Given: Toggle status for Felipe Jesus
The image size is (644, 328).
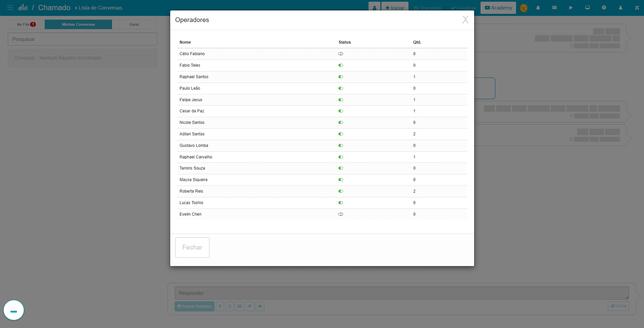Looking at the screenshot, I should pos(341,100).
